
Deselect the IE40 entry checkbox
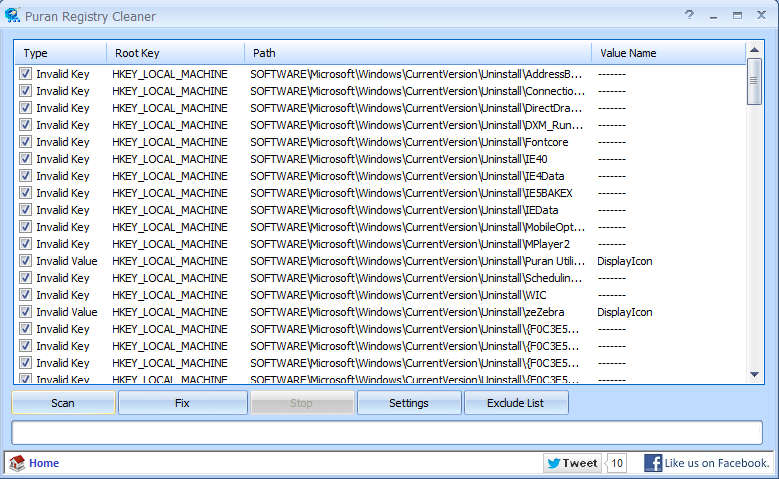click(25, 159)
